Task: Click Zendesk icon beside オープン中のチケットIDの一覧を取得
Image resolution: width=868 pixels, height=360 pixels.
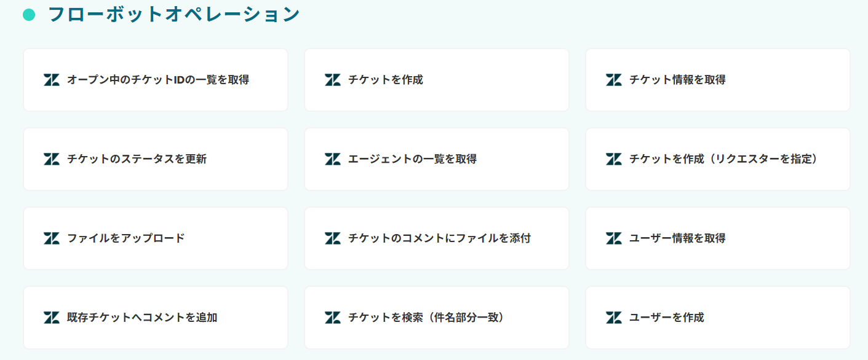Action: coord(52,80)
